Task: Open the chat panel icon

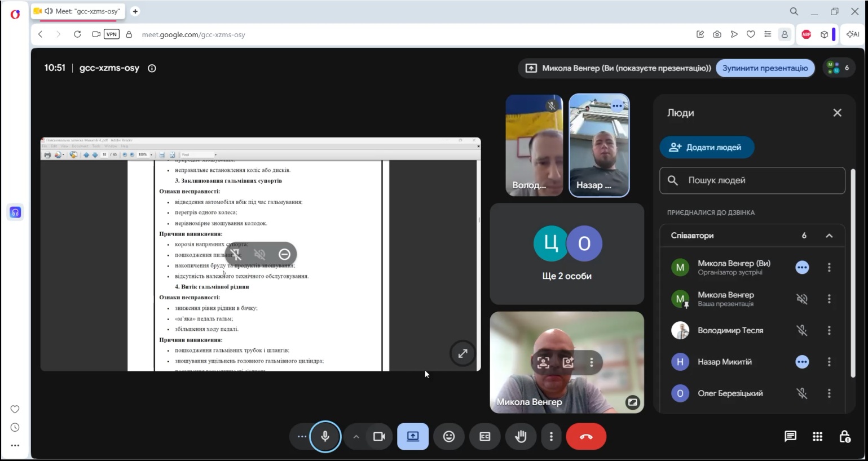Action: point(790,436)
